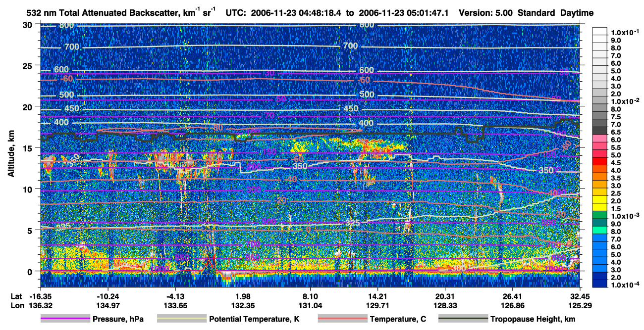This screenshot has width=644, height=330.
Task: Click the latitude value 26.41
Action: (513, 296)
